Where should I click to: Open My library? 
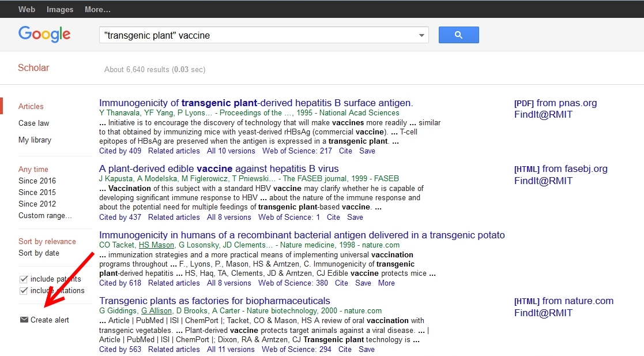coord(35,140)
